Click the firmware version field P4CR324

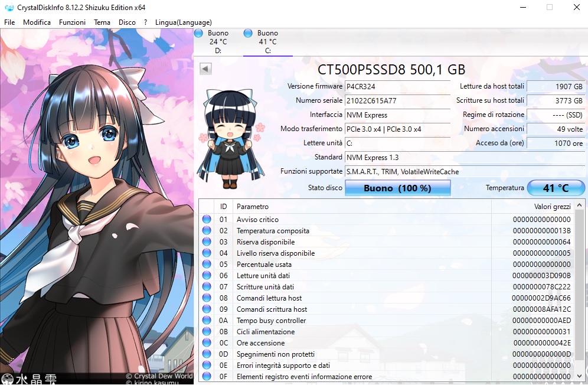(x=397, y=86)
